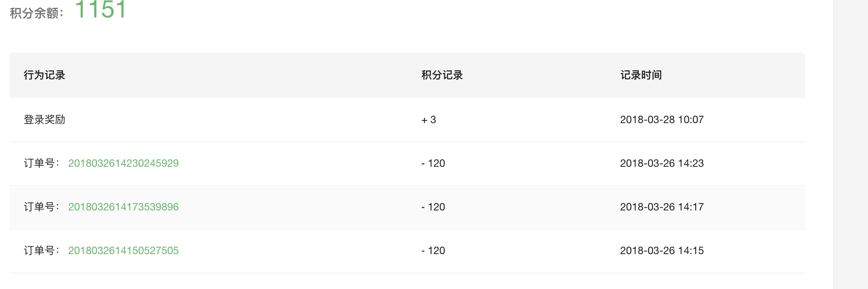Screen dimensions: 868x289
Task: Open order link 2018032614173539896
Action: (x=123, y=207)
